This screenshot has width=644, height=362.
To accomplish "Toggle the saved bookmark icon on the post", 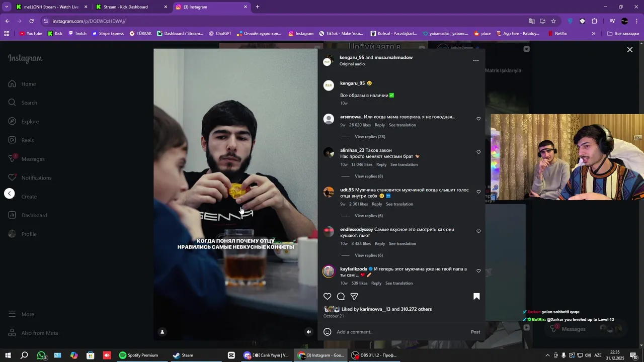I will coord(476,297).
